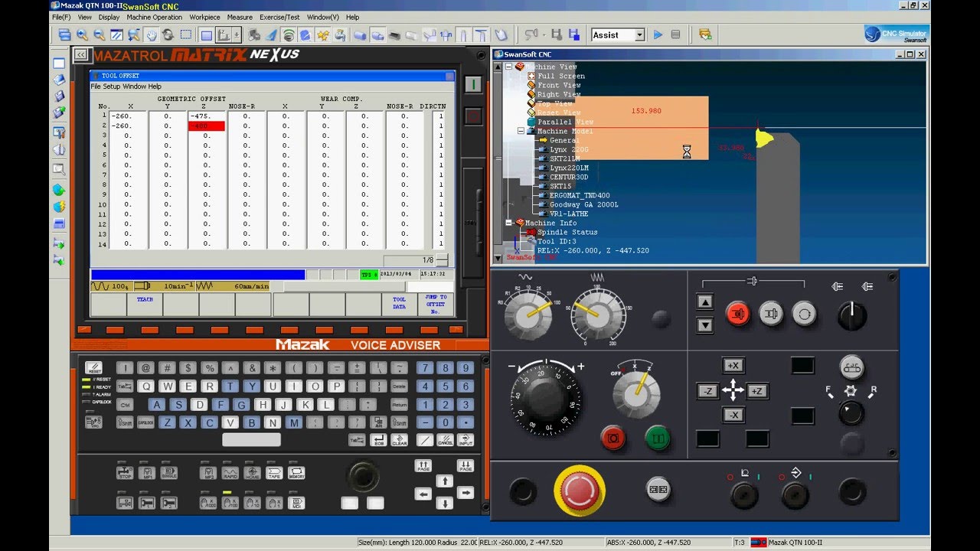Collapse the Machine View tree node
The image size is (980, 551).
509,67
